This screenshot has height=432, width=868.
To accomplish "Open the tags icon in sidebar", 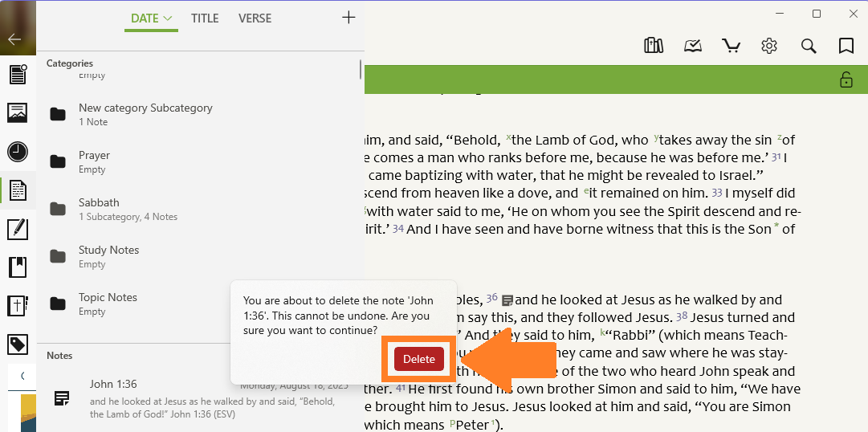I will [18, 344].
